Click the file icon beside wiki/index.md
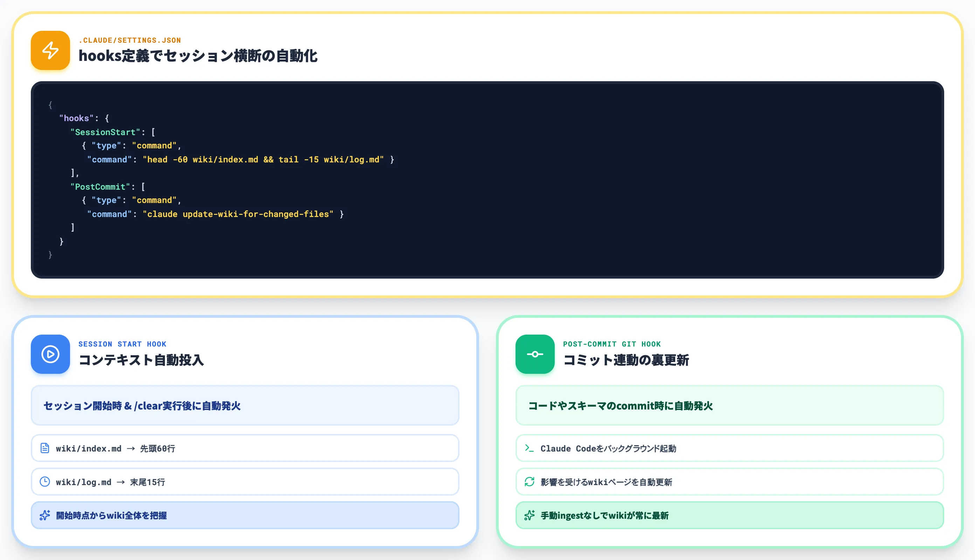 [44, 448]
